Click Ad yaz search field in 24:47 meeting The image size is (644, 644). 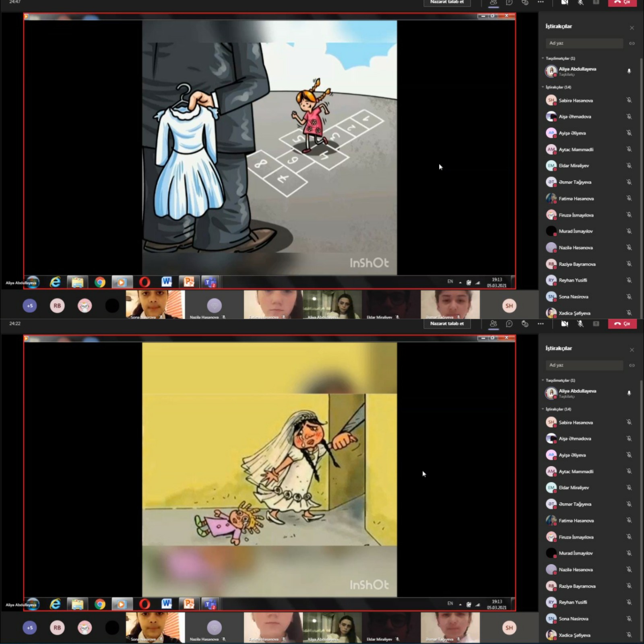[x=584, y=43]
